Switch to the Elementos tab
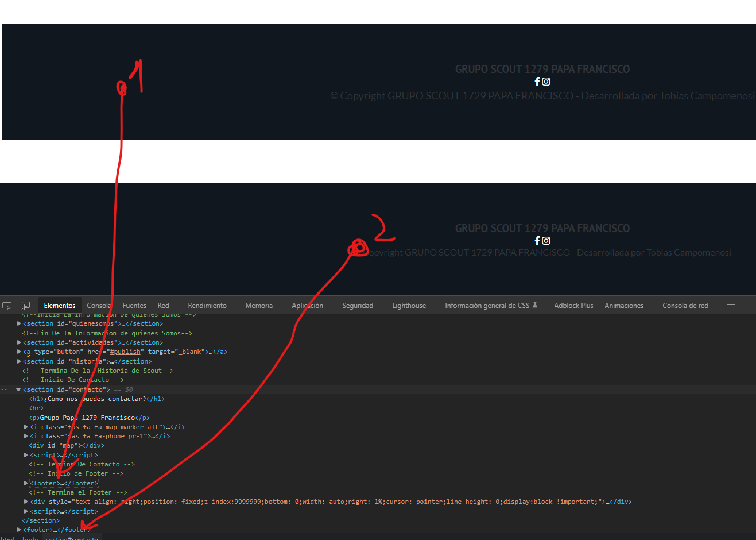756x540 pixels. (x=60, y=306)
